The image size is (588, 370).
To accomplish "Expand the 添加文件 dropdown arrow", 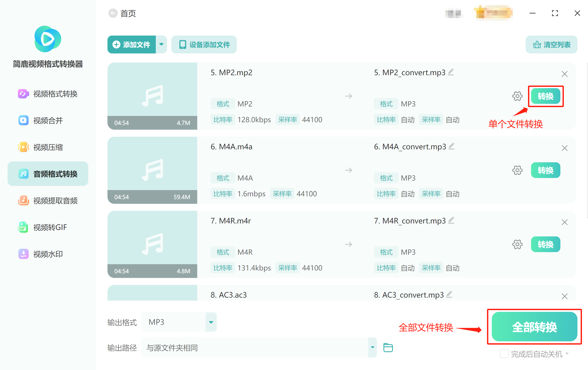I will point(161,44).
